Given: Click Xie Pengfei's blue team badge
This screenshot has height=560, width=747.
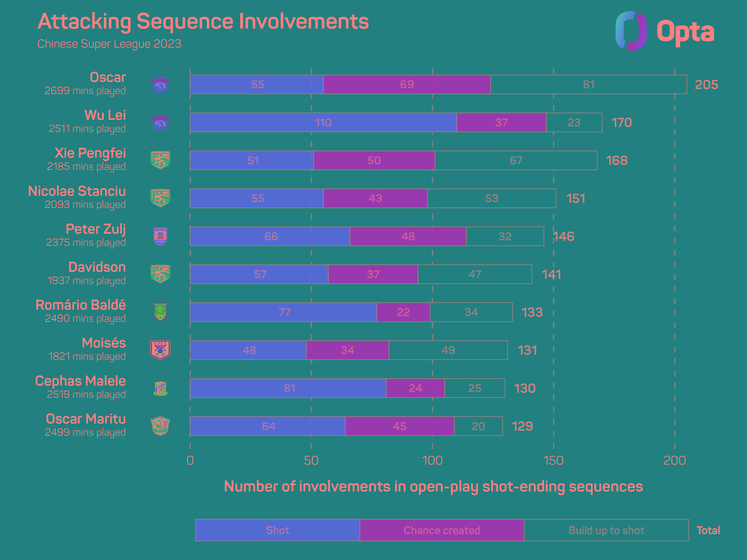Looking at the screenshot, I should tap(160, 160).
